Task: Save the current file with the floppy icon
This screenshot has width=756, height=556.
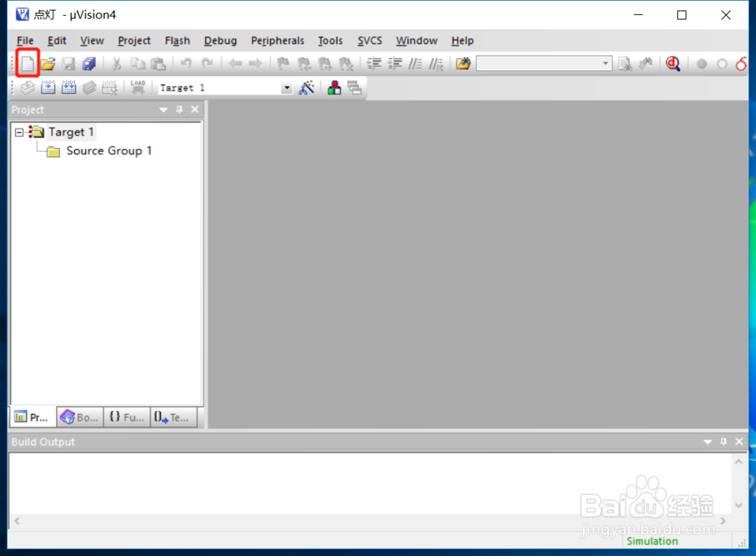Action: [x=69, y=63]
